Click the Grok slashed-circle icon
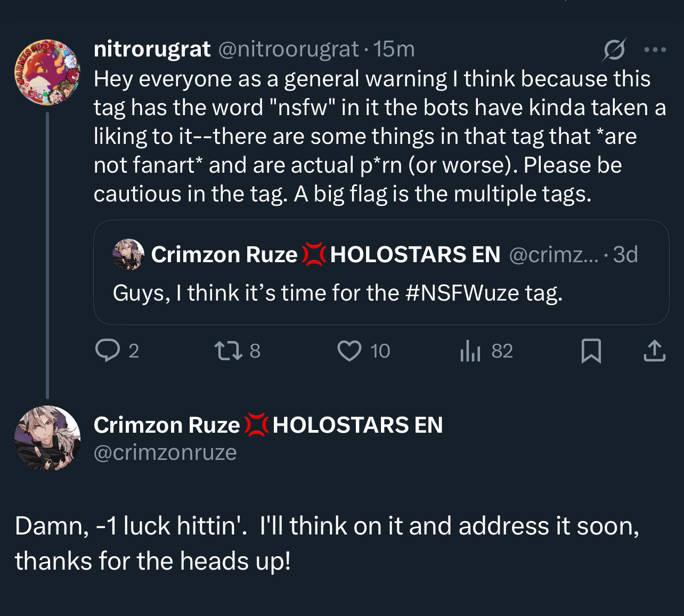This screenshot has width=684, height=616. click(614, 50)
